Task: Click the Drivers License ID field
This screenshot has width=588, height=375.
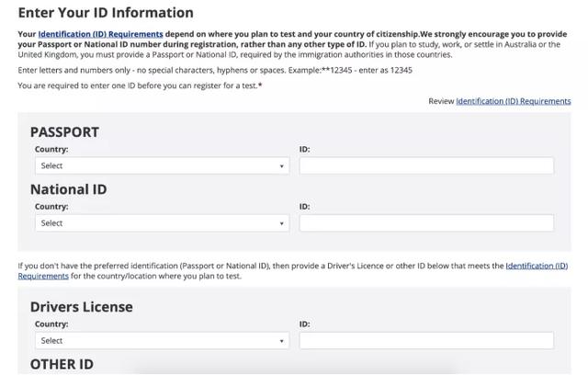Action: (426, 341)
